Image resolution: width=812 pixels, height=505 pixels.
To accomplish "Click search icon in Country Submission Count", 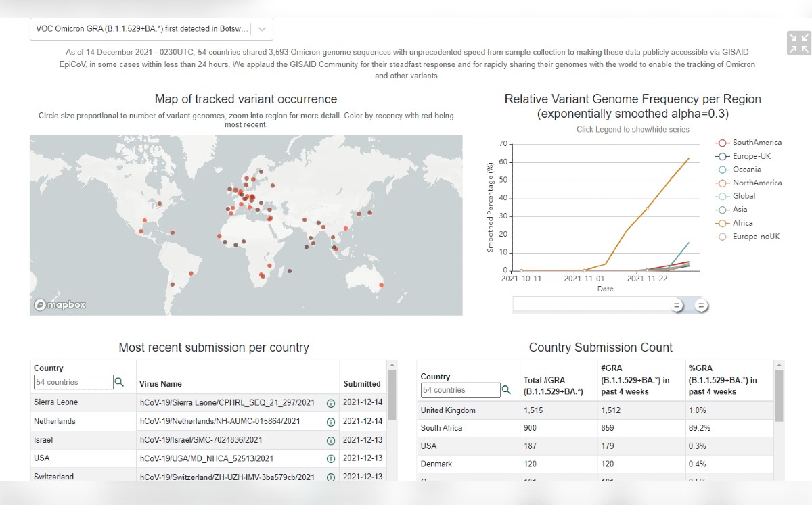I will [505, 390].
